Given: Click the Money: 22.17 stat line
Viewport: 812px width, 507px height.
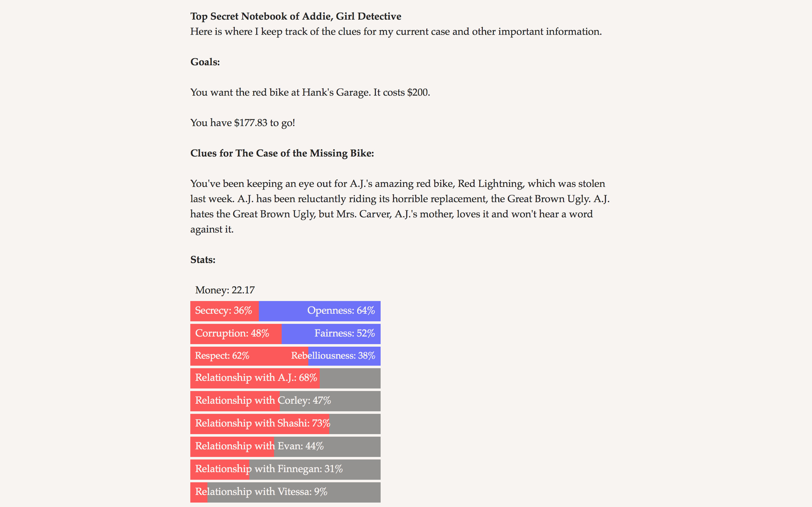Looking at the screenshot, I should pos(225,290).
